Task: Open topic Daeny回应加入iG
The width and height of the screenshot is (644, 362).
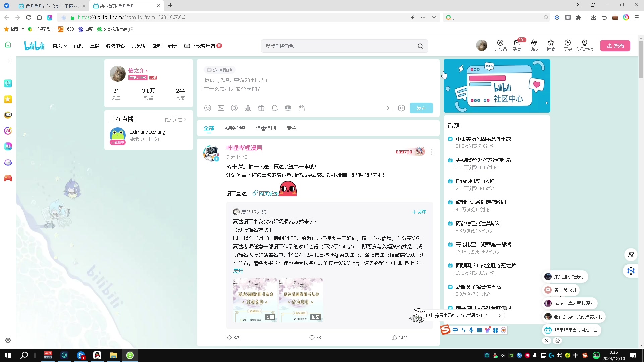Action: click(x=475, y=181)
